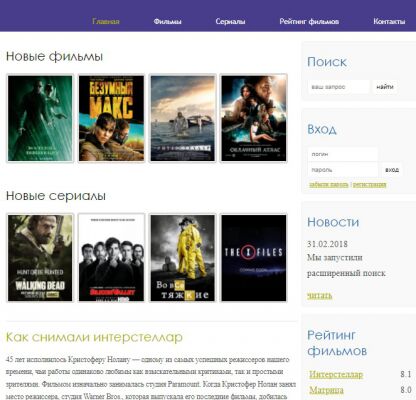The height and width of the screenshot is (400, 416).
Task: Click the найти search button
Action: 385,87
